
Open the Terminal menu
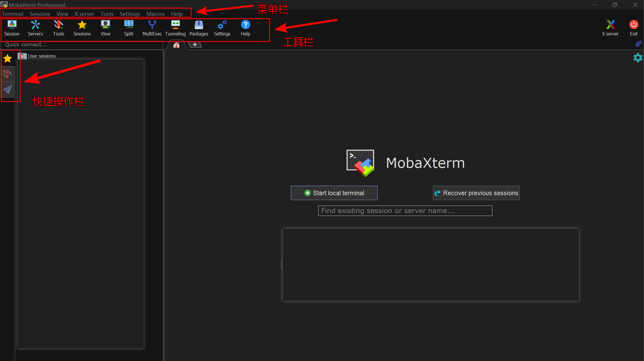pos(13,14)
